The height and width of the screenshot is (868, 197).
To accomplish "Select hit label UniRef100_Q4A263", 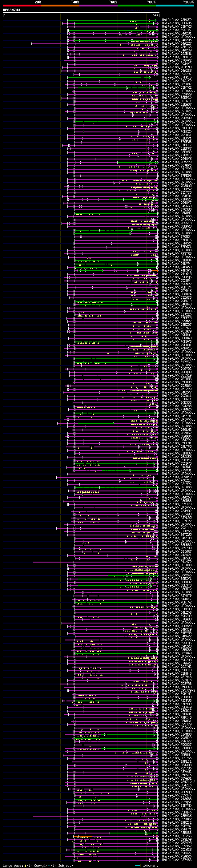I will pyautogui.click(x=176, y=497).
